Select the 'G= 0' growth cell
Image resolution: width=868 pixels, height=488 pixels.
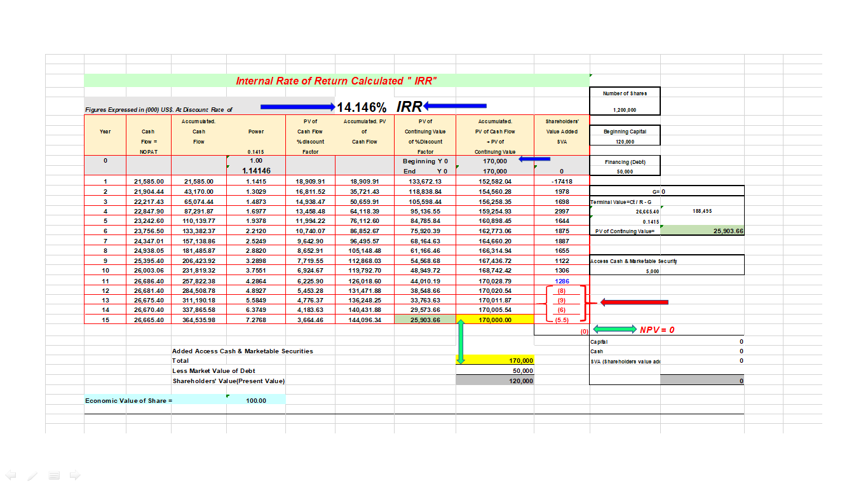[667, 191]
